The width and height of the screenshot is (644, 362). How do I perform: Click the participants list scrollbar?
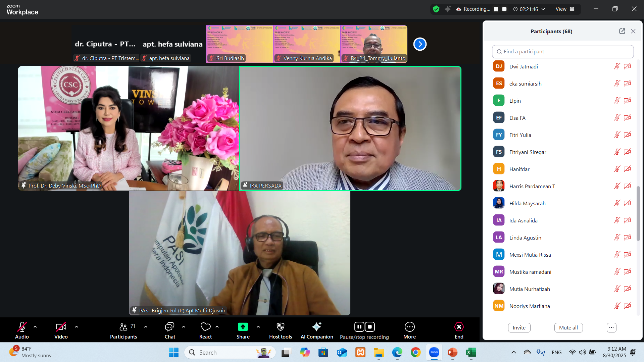coord(638,213)
